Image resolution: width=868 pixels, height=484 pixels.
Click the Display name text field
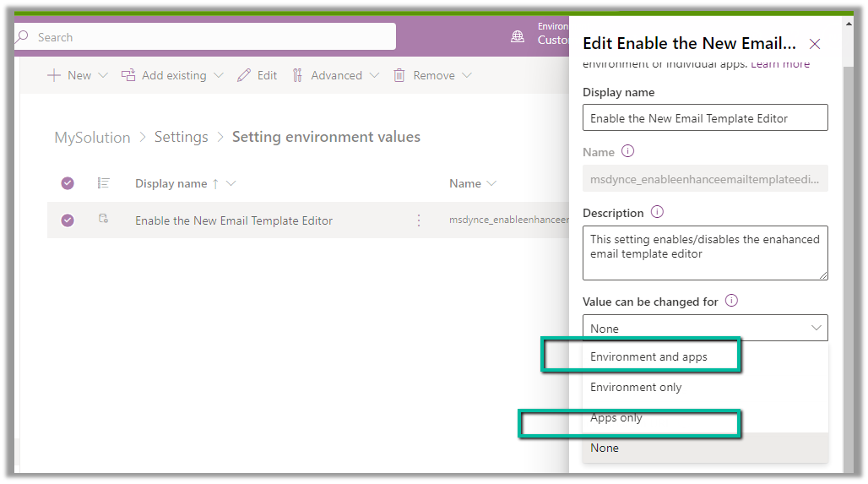click(705, 118)
